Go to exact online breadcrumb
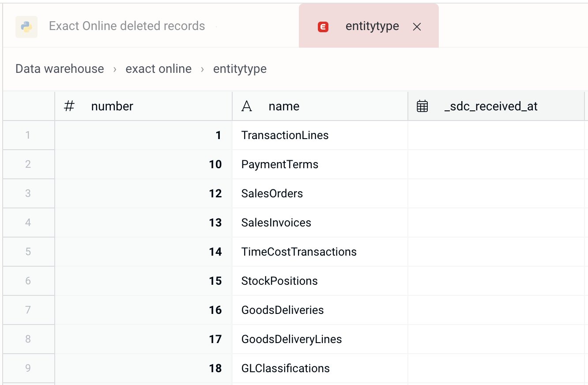Screen dimensions: 588x385 coord(158,69)
